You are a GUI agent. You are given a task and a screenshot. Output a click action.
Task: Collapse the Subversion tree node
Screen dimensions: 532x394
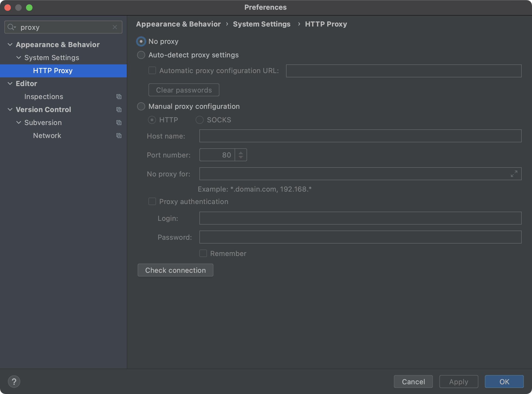(x=19, y=123)
